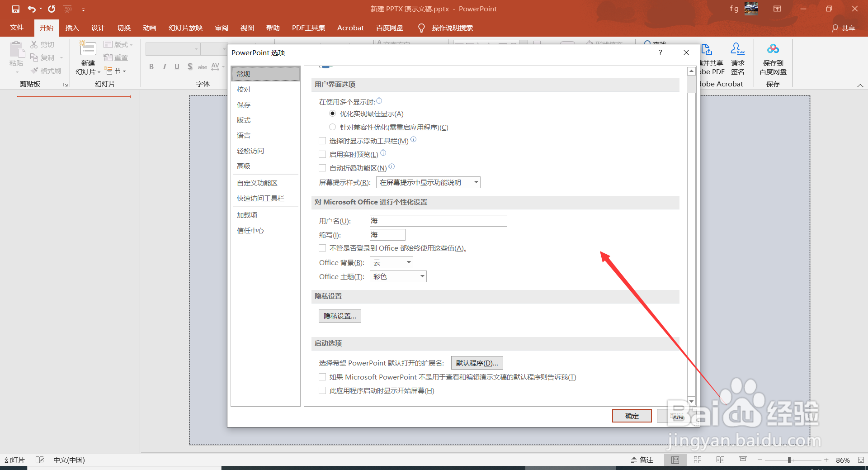Open the Section (节) dropdown
868x470 pixels.
click(115, 71)
